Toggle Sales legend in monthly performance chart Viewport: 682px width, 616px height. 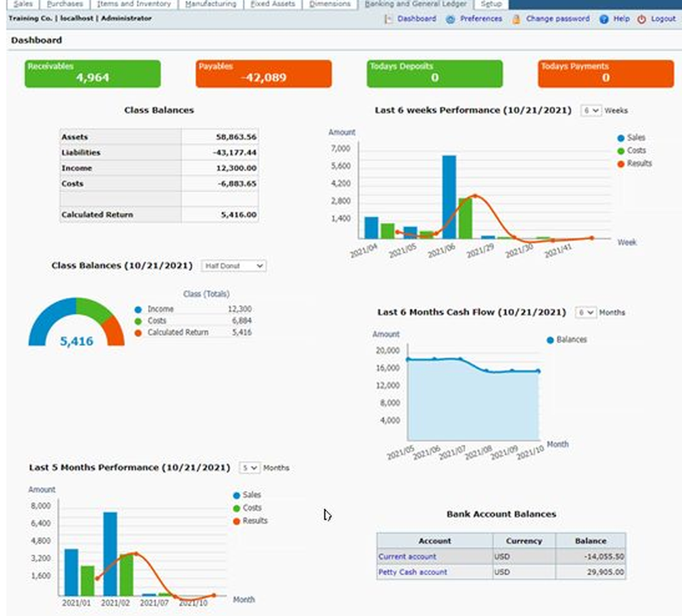tap(247, 495)
